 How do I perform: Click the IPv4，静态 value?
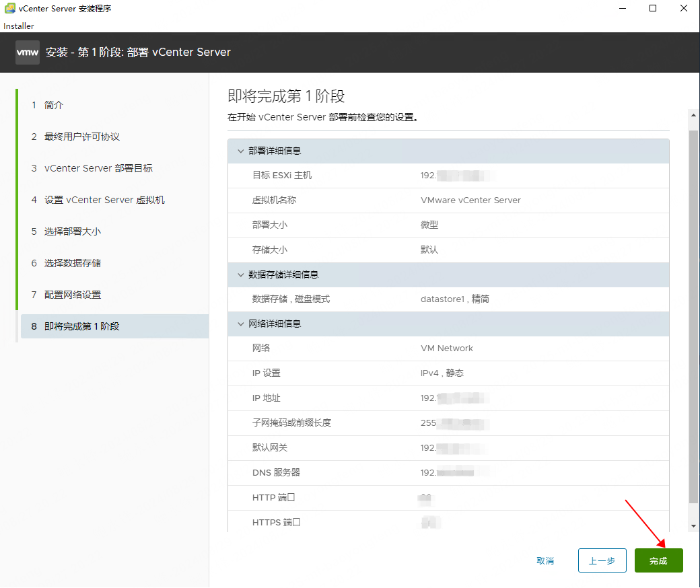[442, 373]
